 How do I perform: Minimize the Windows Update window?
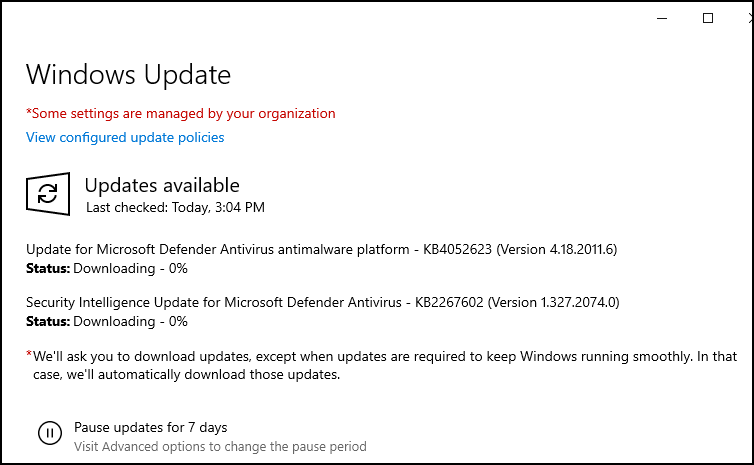pos(662,18)
